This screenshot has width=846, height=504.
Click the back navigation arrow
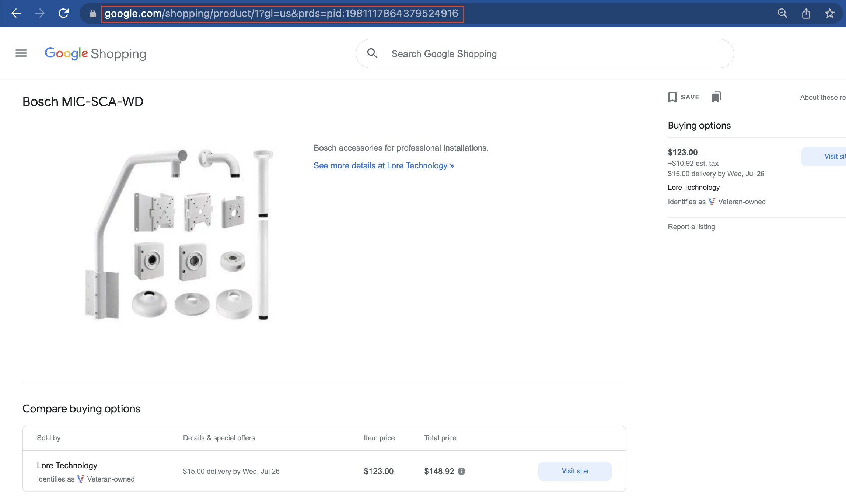coord(16,13)
